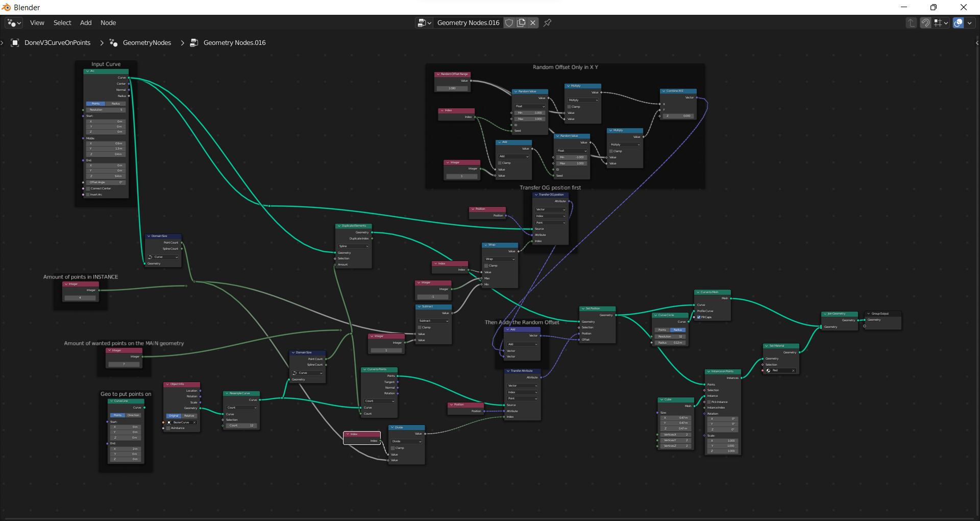The width and height of the screenshot is (980, 521).
Task: Open the Select menu
Action: (x=62, y=23)
